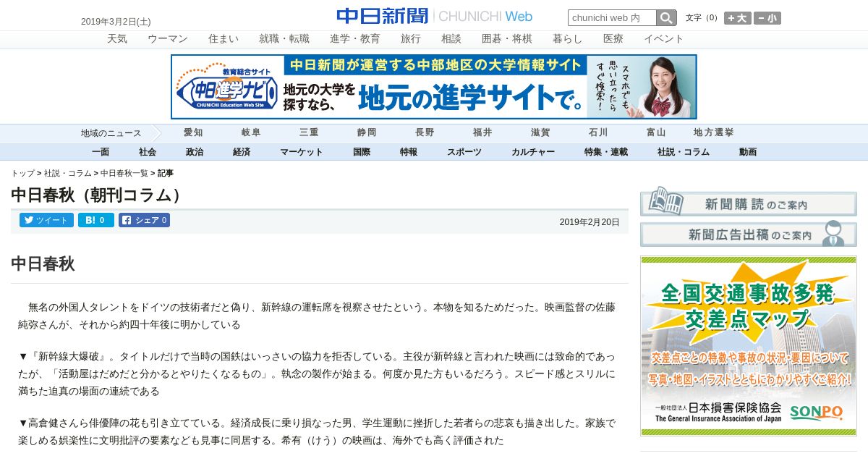
Task: Select 福井 regional news
Action: click(482, 132)
